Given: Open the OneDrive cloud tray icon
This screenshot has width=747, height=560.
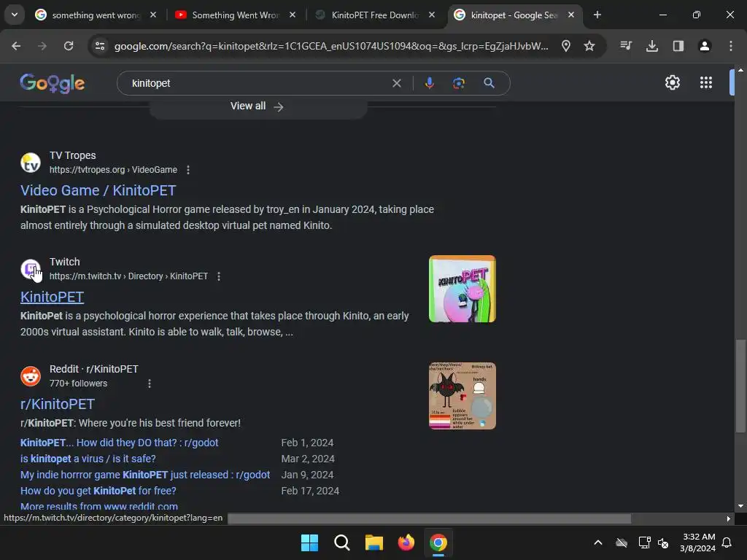Looking at the screenshot, I should pos(622,542).
